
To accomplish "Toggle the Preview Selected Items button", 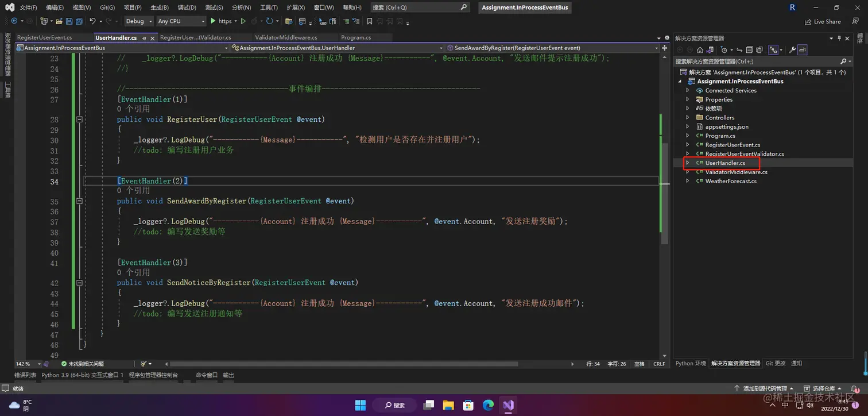I will coord(803,50).
